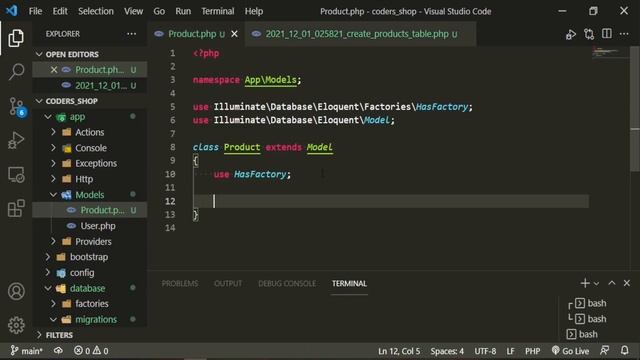Expand the bootstrap folder
This screenshot has height=360, width=640.
[x=48, y=257]
